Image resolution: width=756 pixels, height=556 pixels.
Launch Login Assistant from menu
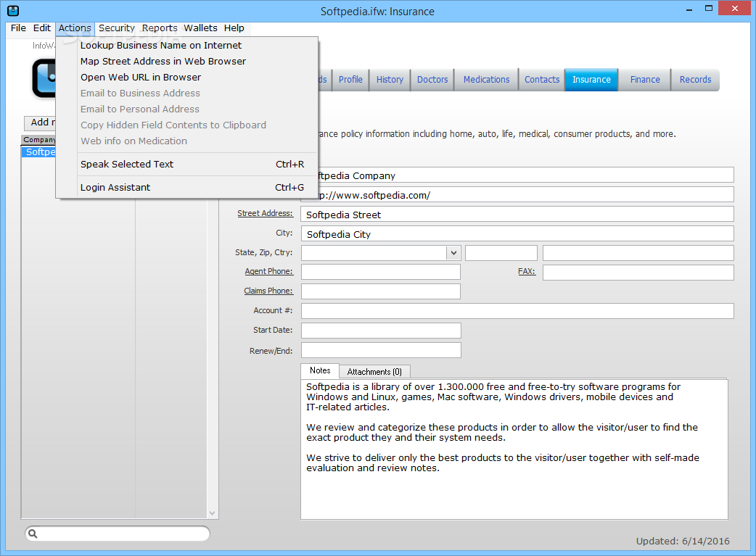point(187,188)
